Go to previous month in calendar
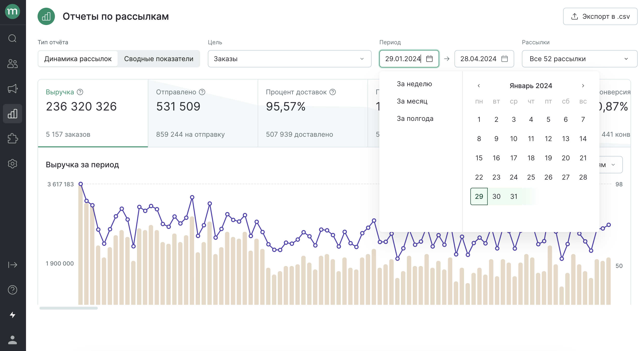The image size is (644, 351). (x=479, y=86)
